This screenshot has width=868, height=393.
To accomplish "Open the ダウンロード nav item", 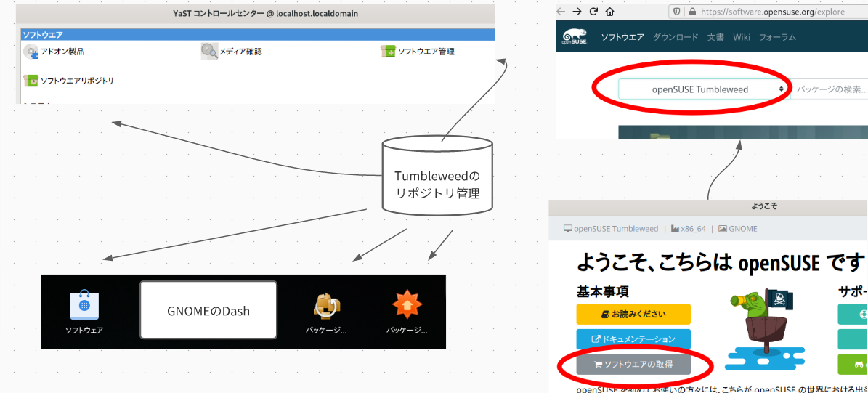I will click(676, 37).
